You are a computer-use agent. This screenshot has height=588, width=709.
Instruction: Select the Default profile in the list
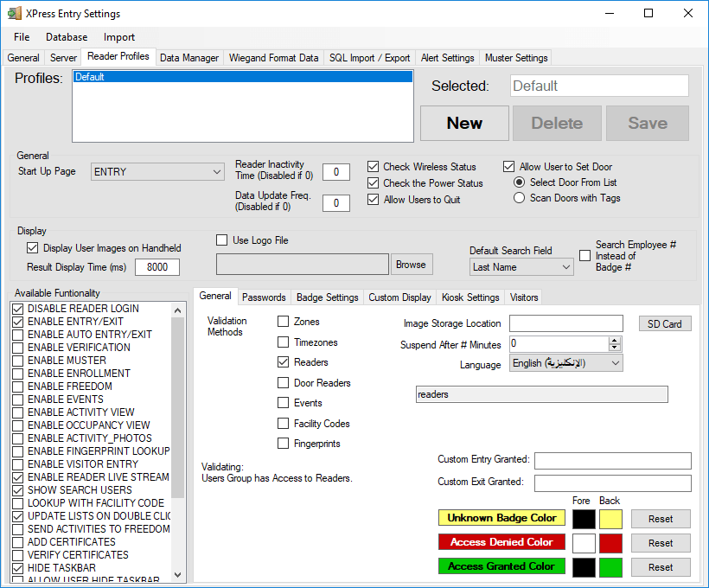[x=243, y=77]
